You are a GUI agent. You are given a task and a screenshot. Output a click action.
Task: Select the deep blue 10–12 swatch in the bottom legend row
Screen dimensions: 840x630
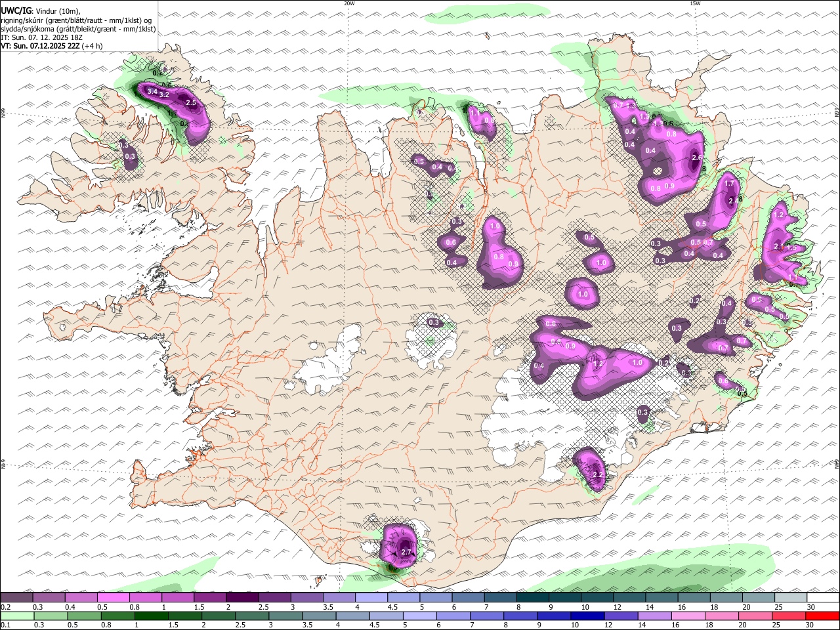click(588, 616)
